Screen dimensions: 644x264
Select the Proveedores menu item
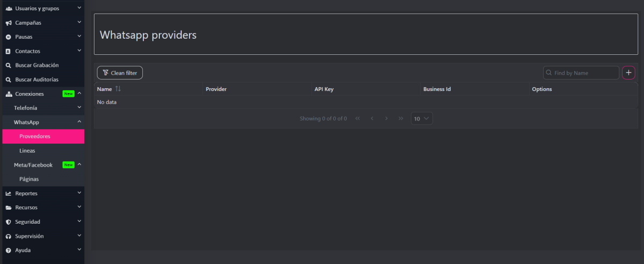point(43,137)
